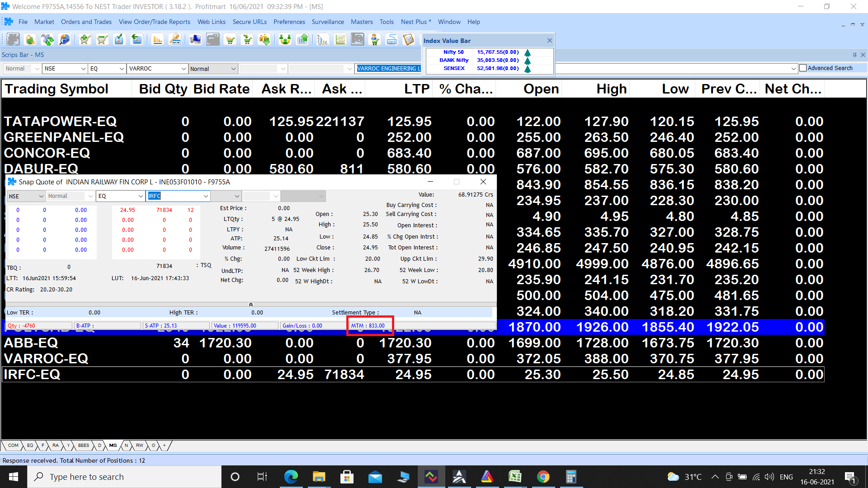This screenshot has height=488, width=868.
Task: Expand Scrips Bar EQ series dropdown
Action: point(122,69)
